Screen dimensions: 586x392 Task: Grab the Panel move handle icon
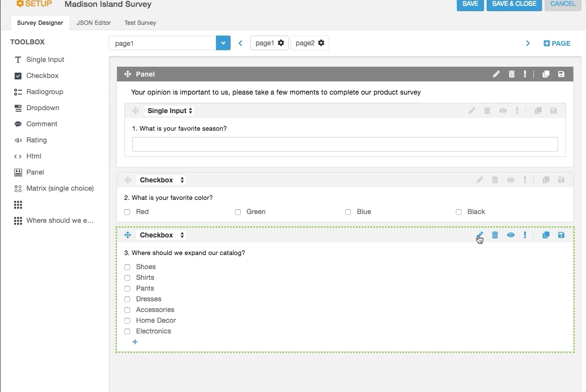pos(128,74)
